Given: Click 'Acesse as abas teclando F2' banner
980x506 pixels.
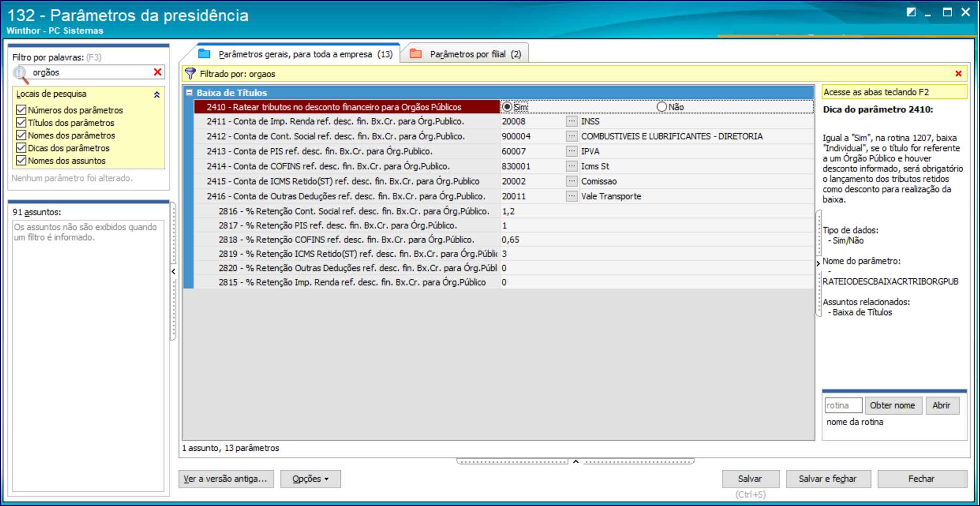Looking at the screenshot, I should 894,92.
